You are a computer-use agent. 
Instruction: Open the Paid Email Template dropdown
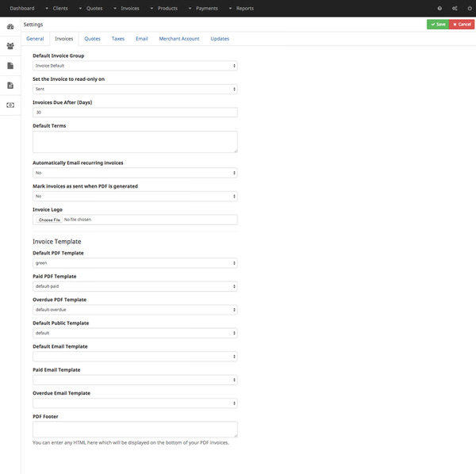tap(135, 380)
